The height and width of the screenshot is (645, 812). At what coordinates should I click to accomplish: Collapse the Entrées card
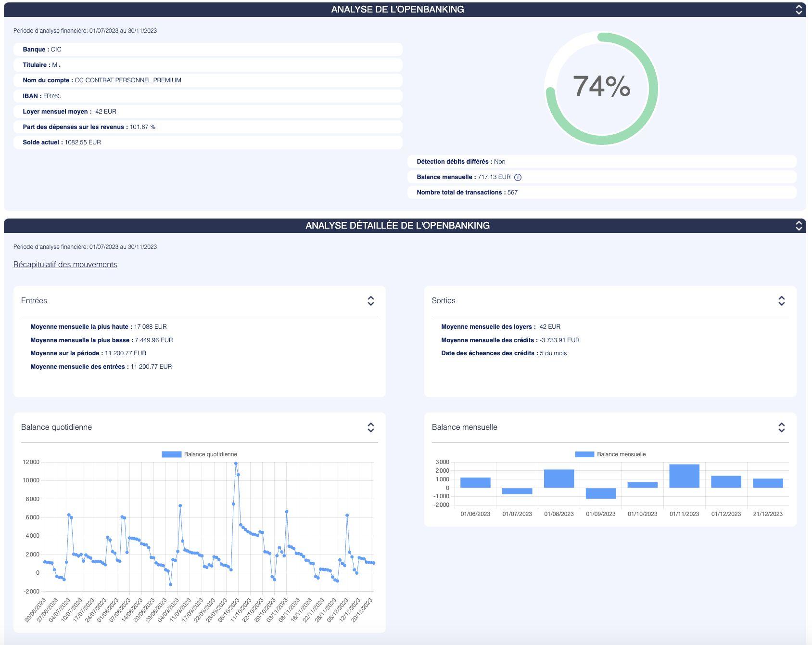click(371, 301)
